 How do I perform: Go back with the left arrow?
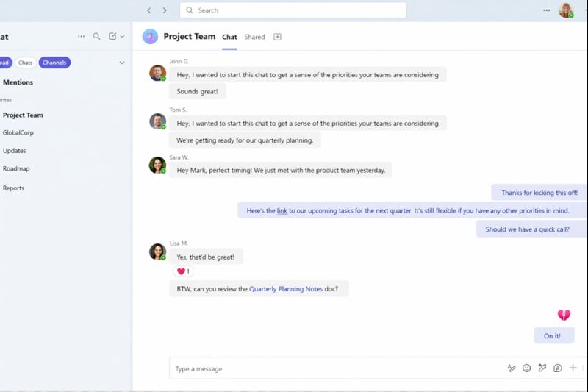149,10
